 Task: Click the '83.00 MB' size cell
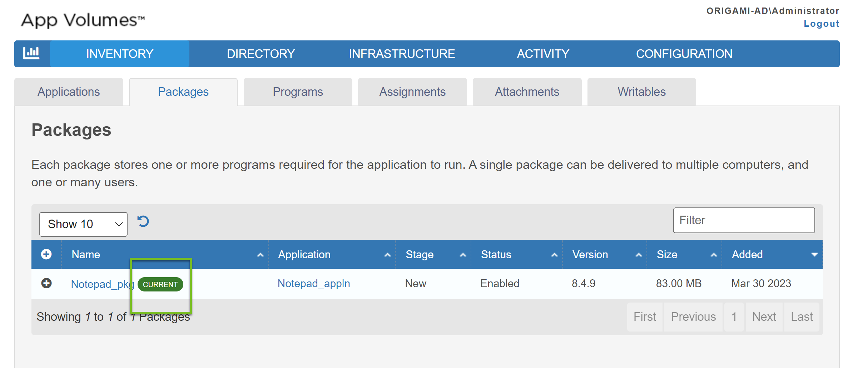(679, 284)
